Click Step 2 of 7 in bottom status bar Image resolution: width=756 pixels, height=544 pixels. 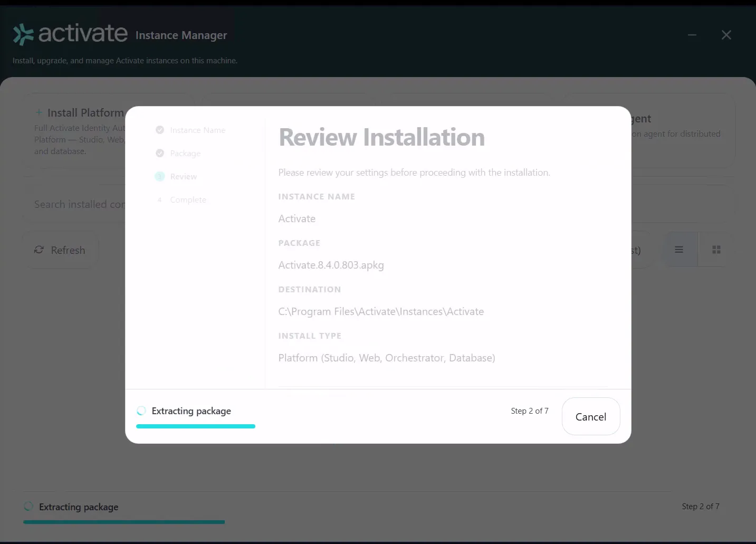coord(701,506)
